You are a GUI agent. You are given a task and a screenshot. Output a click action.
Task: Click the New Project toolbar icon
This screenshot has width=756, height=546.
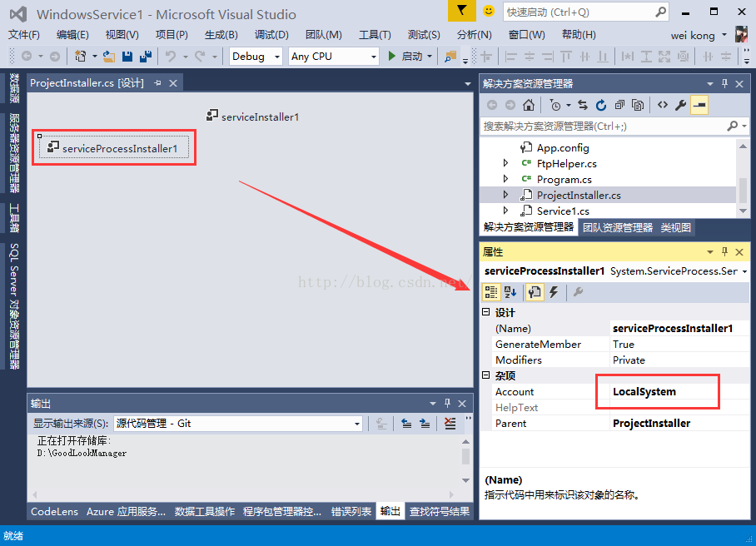80,57
